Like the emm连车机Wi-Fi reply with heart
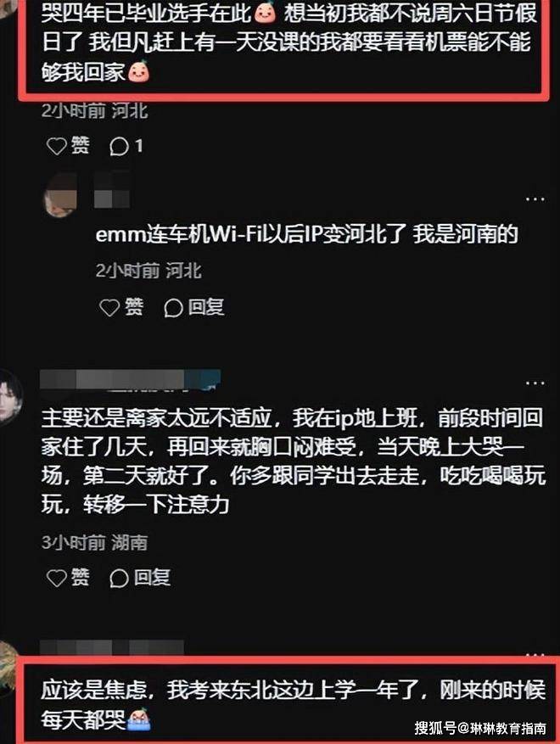560x744 pixels. [109, 308]
